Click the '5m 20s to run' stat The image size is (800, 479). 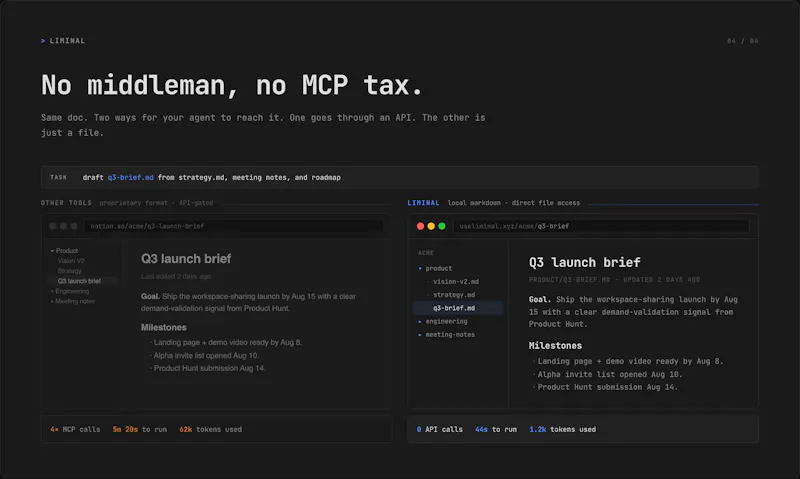point(140,430)
